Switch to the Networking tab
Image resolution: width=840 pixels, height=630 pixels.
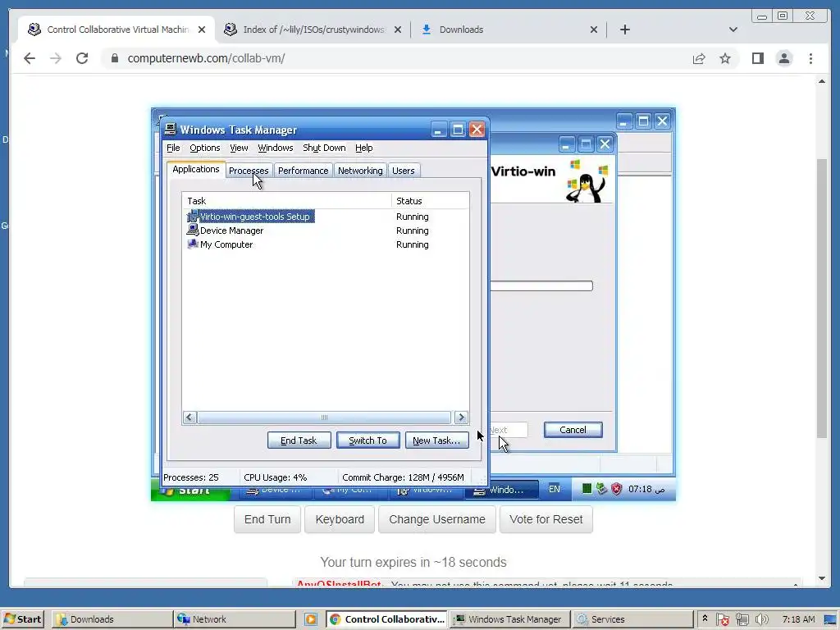point(360,171)
